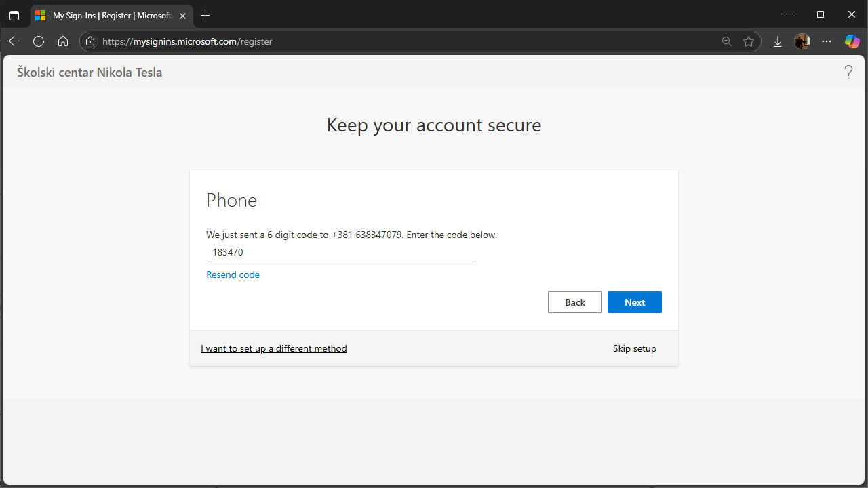The height and width of the screenshot is (488, 868).
Task: Refresh the page with the reload icon
Action: click(39, 41)
